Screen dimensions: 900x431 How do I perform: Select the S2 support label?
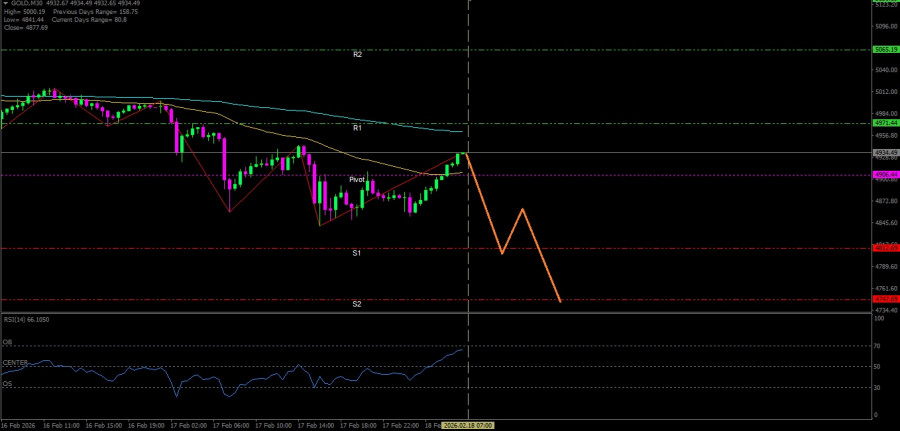click(356, 304)
